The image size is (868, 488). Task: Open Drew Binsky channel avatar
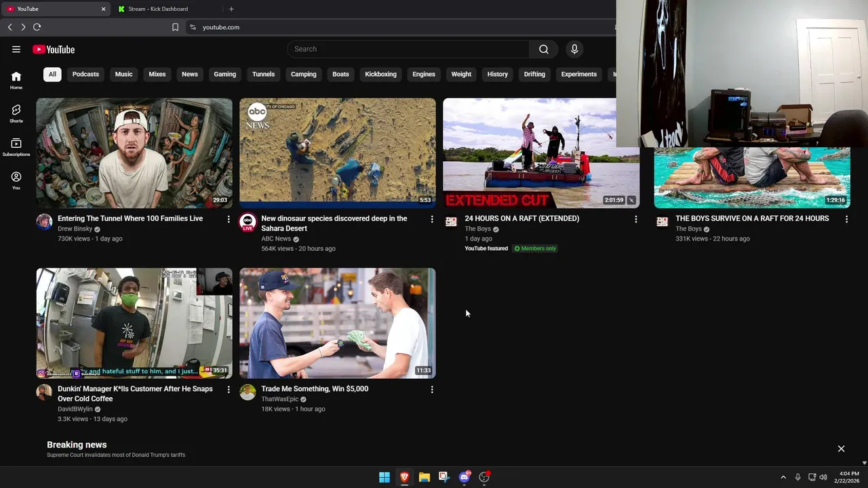pyautogui.click(x=44, y=222)
